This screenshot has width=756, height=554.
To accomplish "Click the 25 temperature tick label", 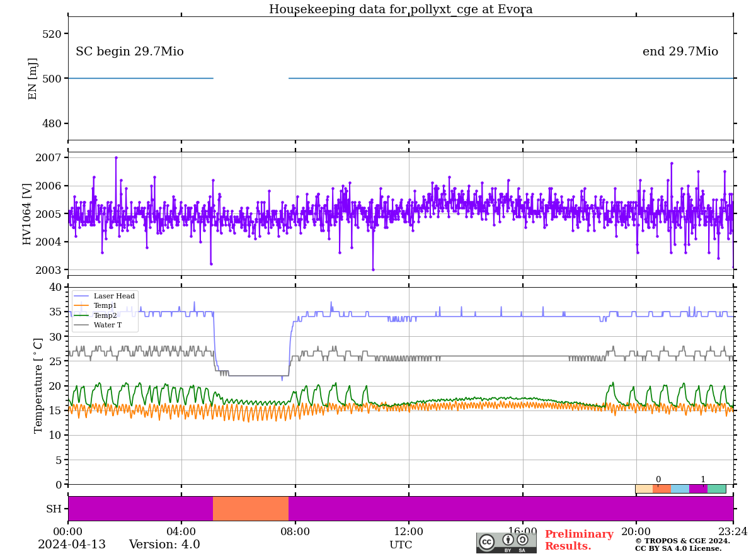I will coord(56,361).
